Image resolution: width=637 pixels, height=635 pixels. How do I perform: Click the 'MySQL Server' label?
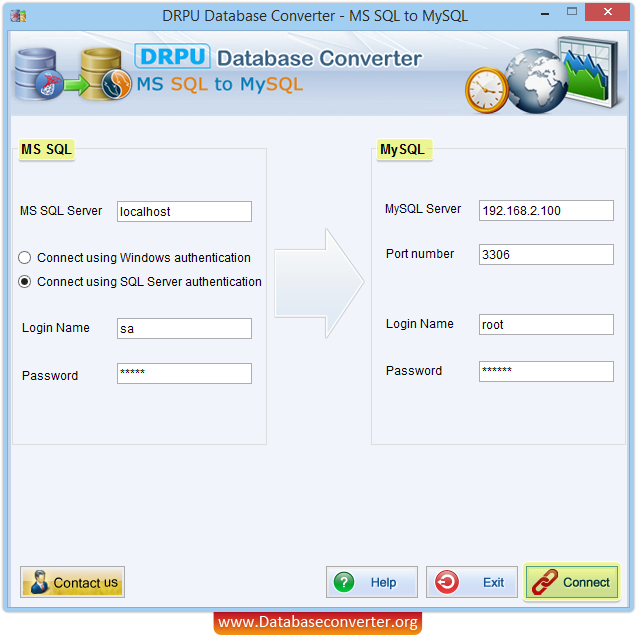tap(423, 209)
